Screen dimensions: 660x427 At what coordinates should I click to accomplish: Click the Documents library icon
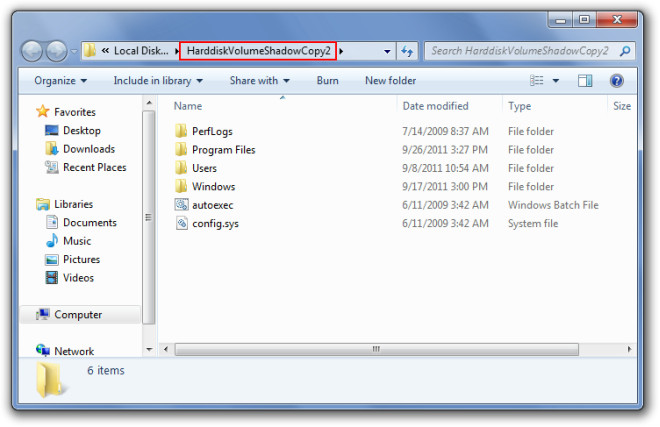pyautogui.click(x=52, y=222)
